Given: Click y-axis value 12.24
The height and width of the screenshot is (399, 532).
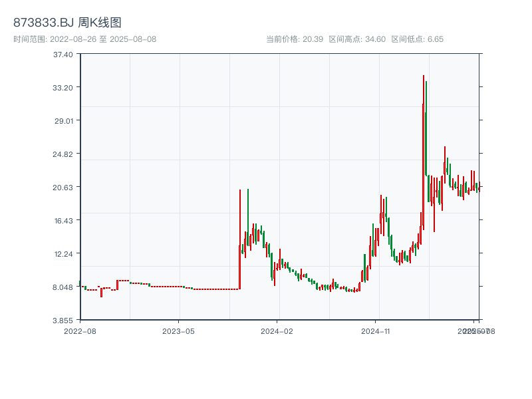Looking at the screenshot, I should [x=64, y=254].
